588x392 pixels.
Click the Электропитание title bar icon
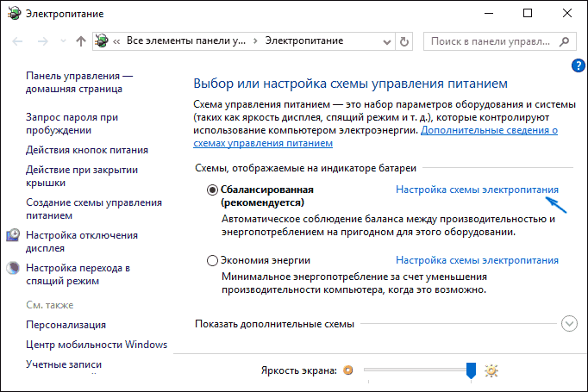pyautogui.click(x=15, y=14)
